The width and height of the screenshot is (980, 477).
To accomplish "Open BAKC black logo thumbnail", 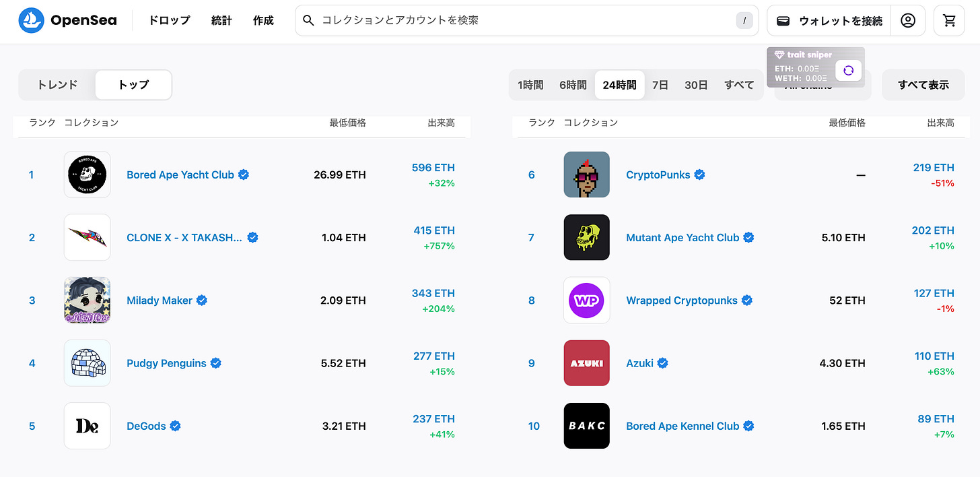I will click(x=587, y=426).
